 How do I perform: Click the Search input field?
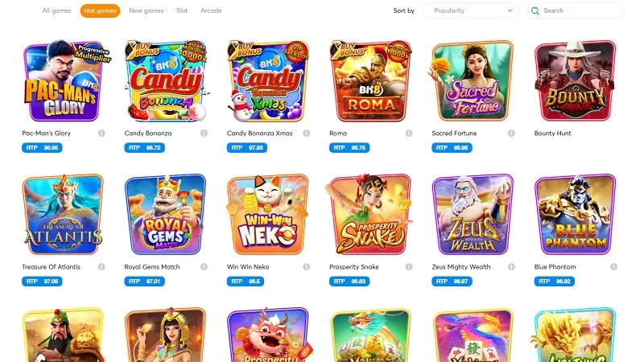point(576,10)
